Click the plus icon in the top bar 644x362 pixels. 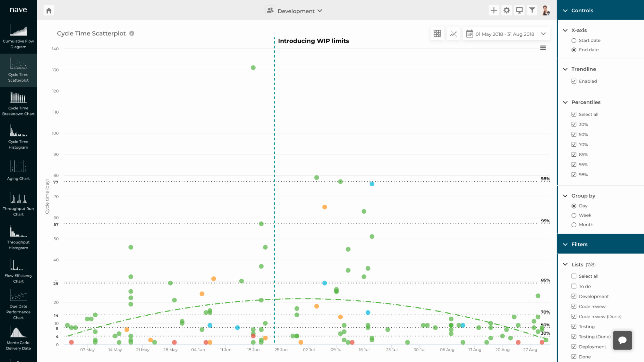(494, 10)
